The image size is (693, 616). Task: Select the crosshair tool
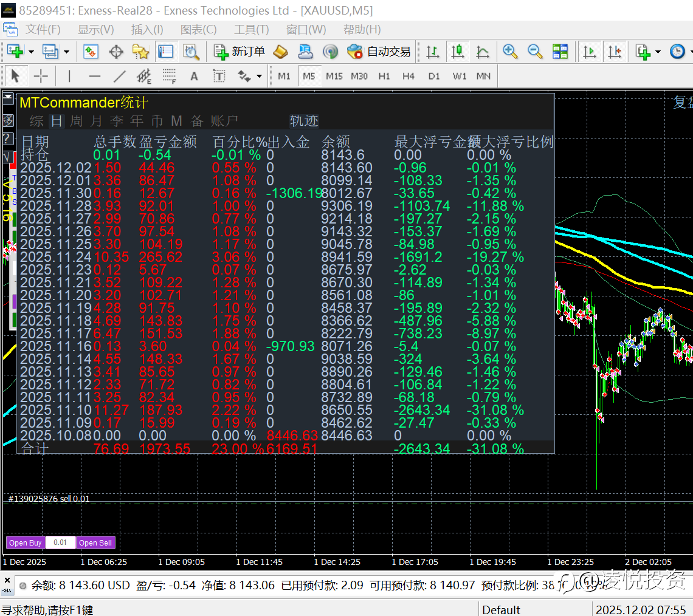pos(41,77)
